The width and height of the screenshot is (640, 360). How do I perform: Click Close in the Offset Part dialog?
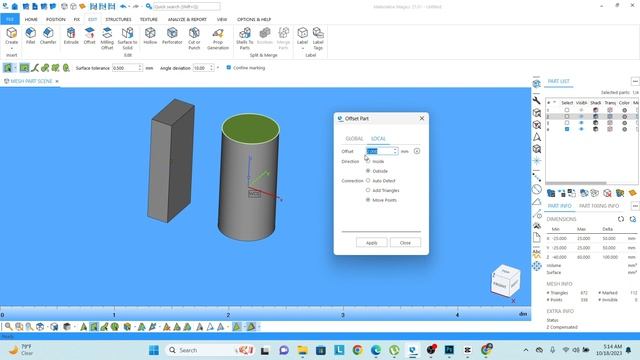pyautogui.click(x=405, y=242)
